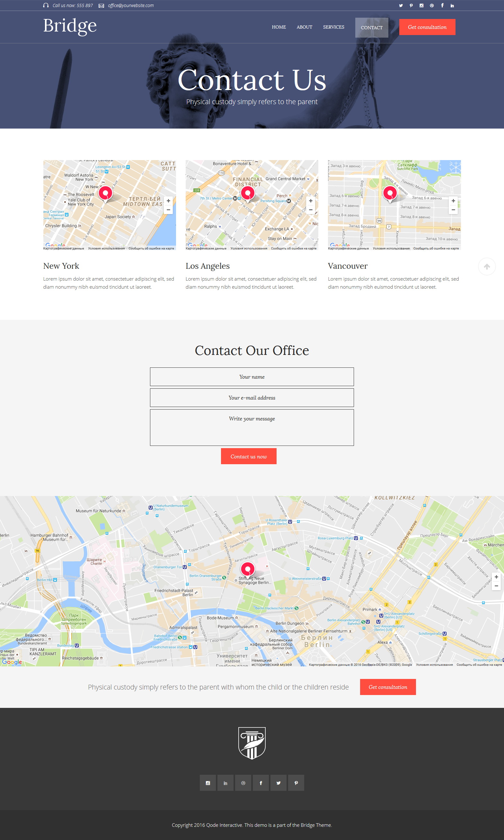Click the Get consultation button below the Berlin map
Viewport: 504px width, 840px height.
click(388, 687)
